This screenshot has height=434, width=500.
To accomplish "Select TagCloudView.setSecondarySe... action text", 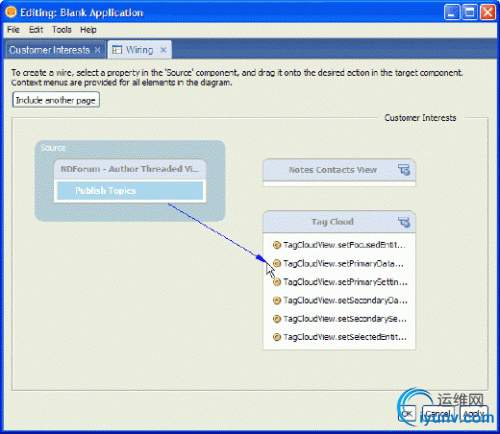I will [345, 319].
